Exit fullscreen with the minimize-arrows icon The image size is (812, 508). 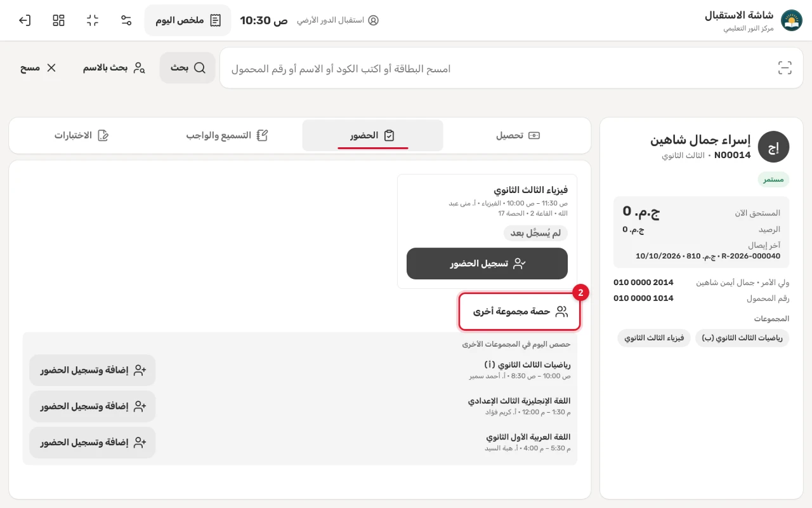click(x=93, y=20)
